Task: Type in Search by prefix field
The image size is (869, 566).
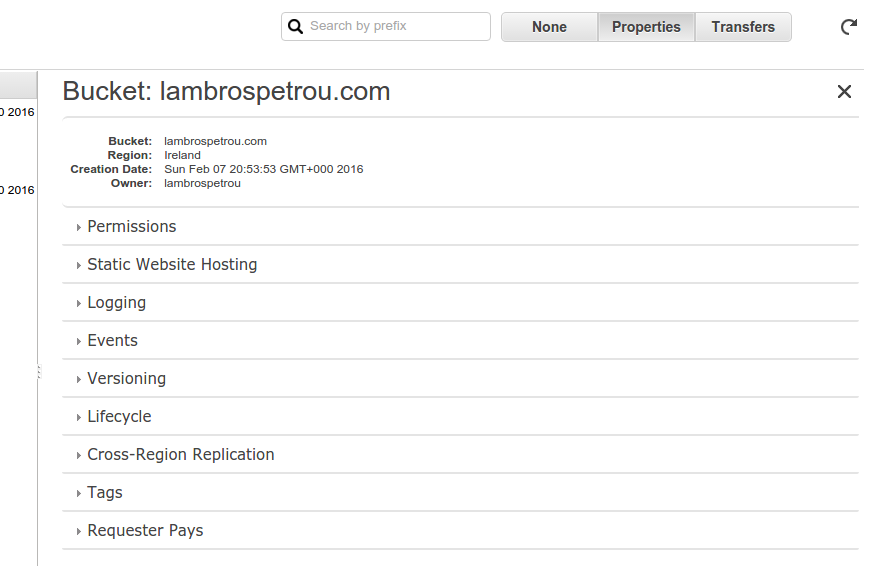Action: click(x=395, y=27)
